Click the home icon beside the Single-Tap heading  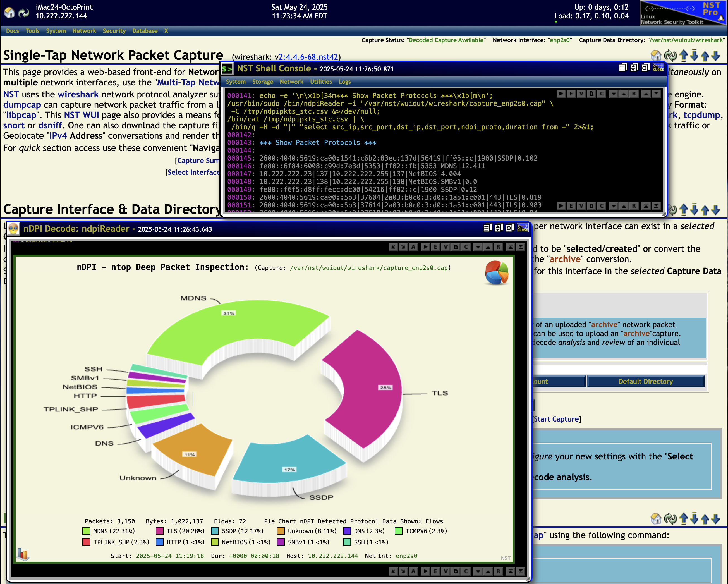656,55
